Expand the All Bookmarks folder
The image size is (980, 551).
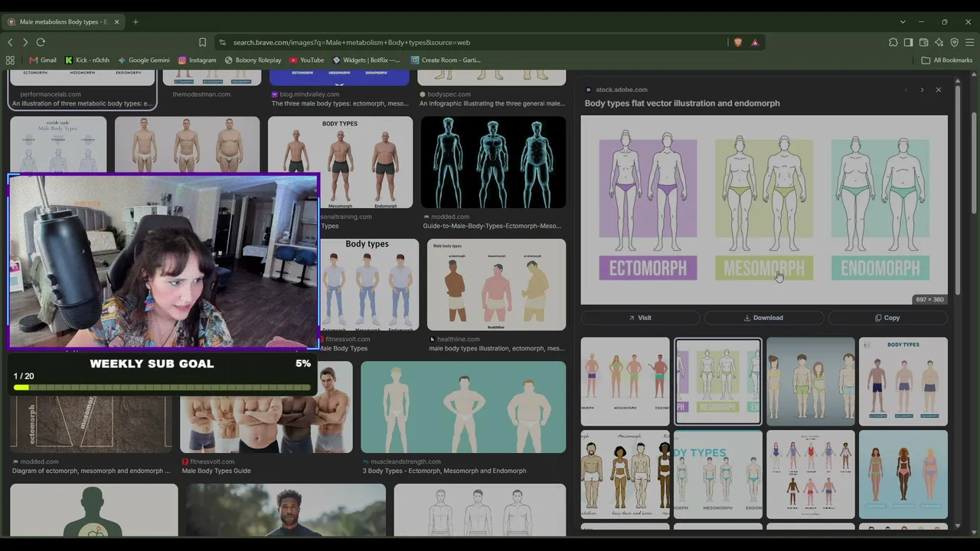(947, 60)
